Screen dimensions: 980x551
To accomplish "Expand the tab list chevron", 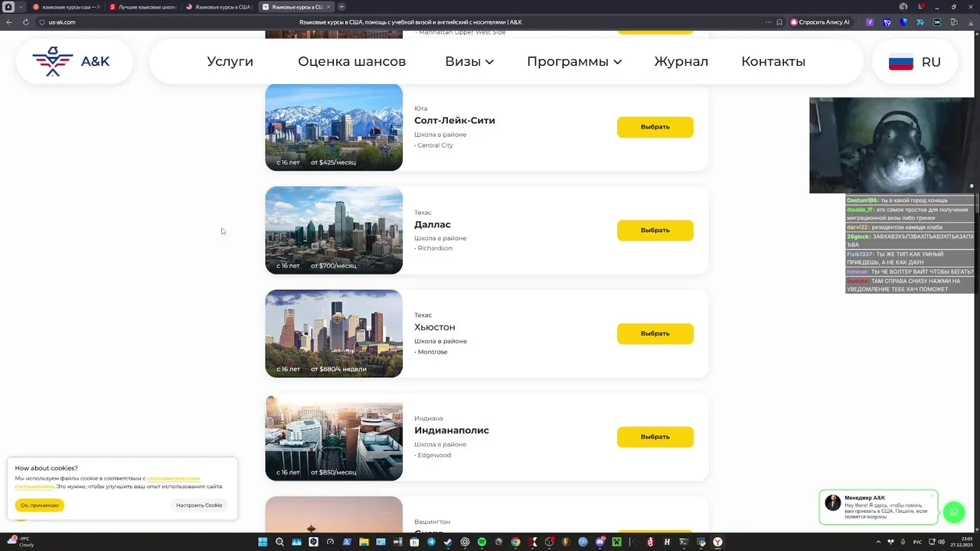I will coord(21,7).
